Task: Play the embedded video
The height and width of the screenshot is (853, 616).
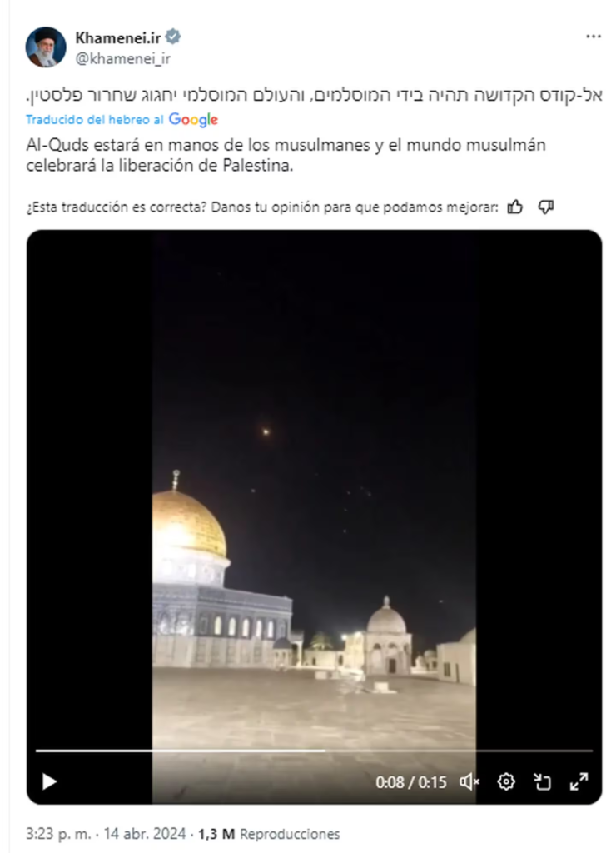Action: tap(49, 781)
